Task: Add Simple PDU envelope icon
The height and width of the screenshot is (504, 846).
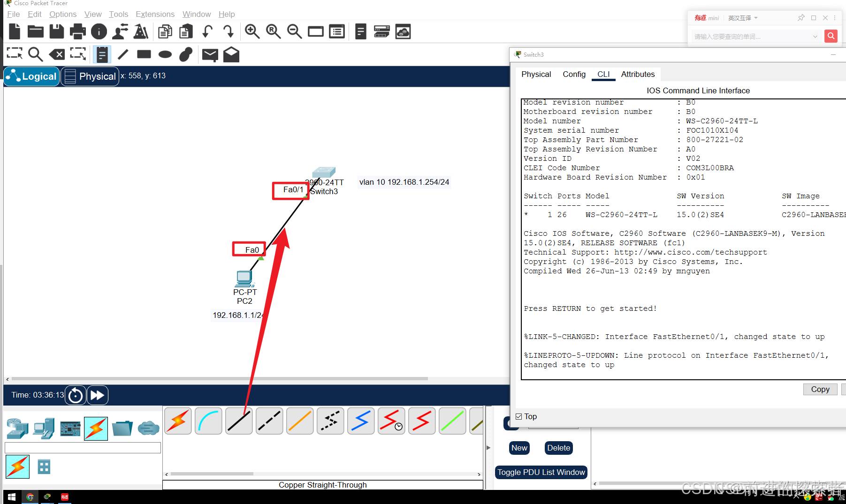Action: point(210,55)
